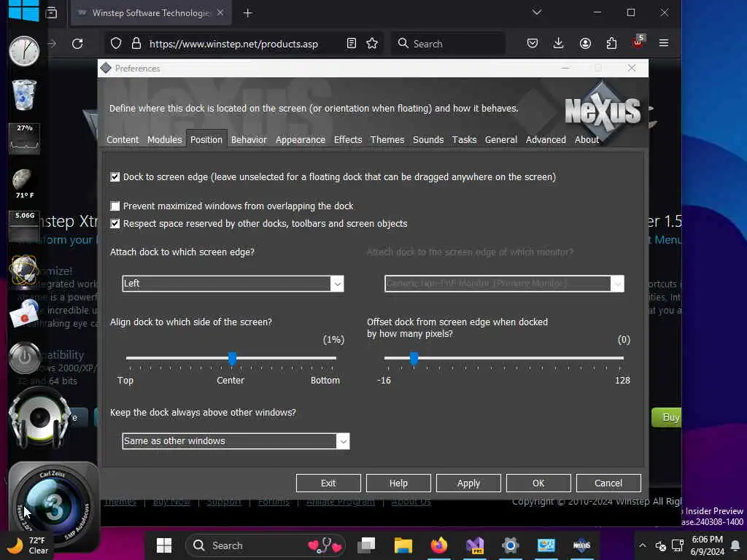Open the Pocket save icon
The height and width of the screenshot is (560, 747).
pyautogui.click(x=533, y=44)
